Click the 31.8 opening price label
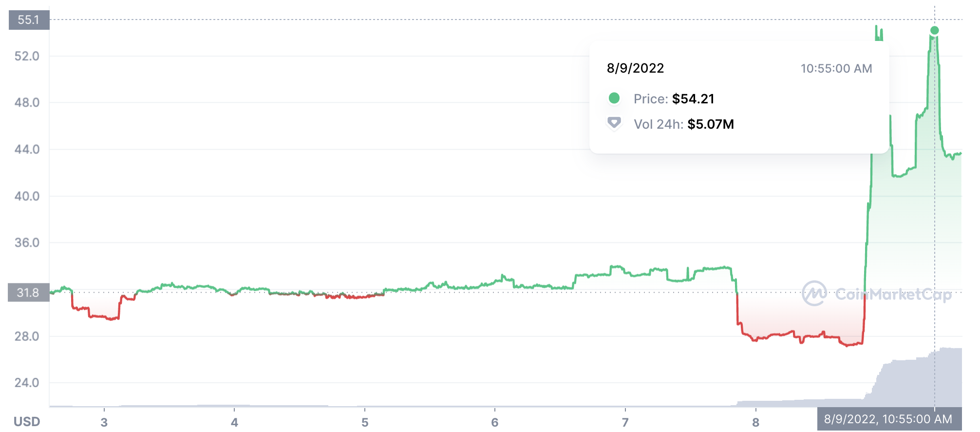The width and height of the screenshot is (980, 432). [29, 293]
